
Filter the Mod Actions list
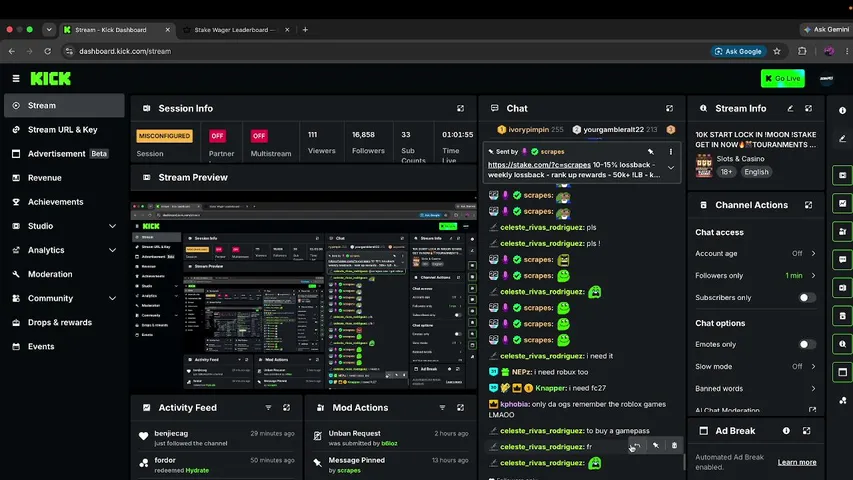(442, 408)
